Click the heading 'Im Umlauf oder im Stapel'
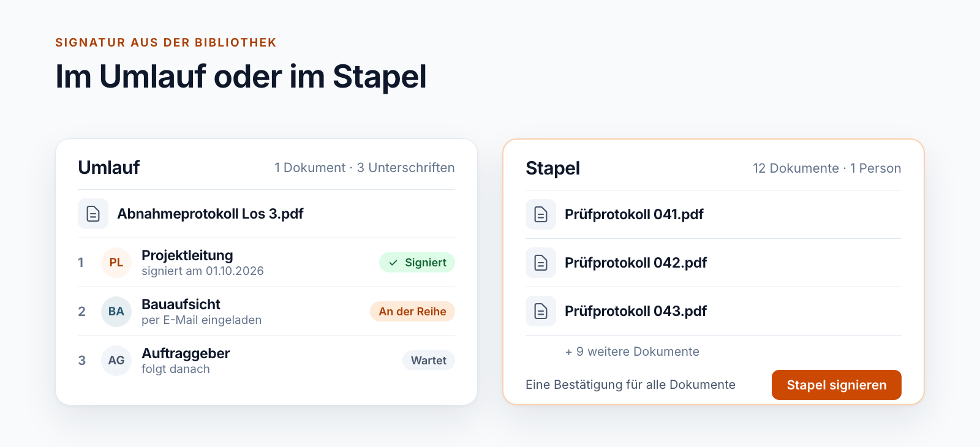 [x=241, y=77]
